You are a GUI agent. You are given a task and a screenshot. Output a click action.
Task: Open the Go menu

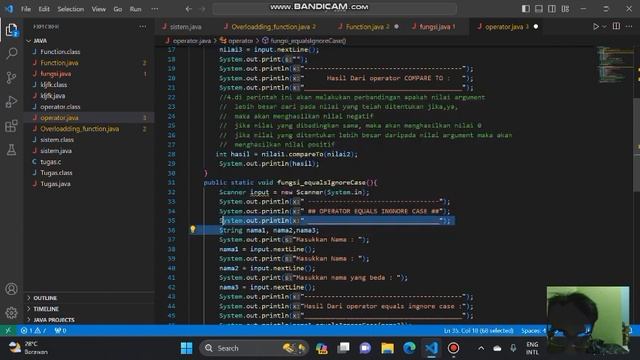[x=118, y=9]
